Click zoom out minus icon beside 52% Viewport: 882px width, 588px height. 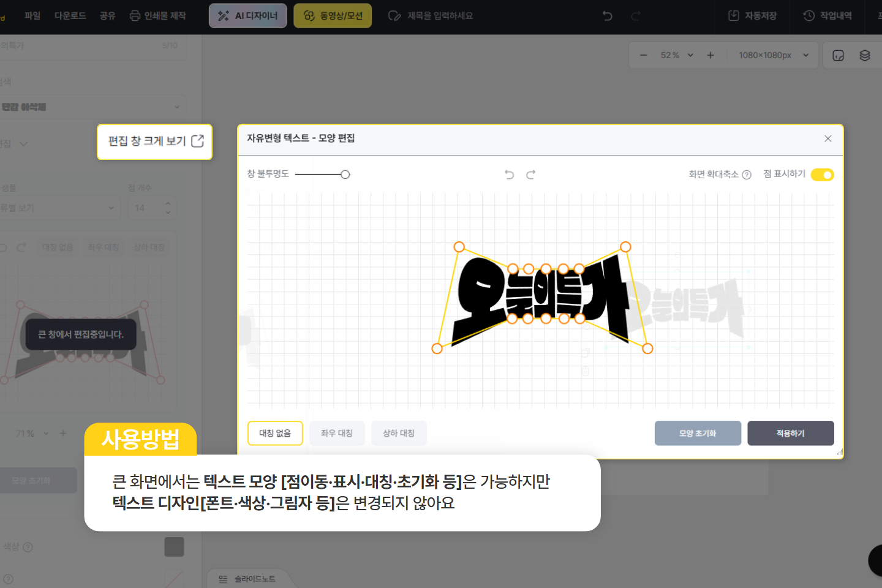click(x=643, y=55)
